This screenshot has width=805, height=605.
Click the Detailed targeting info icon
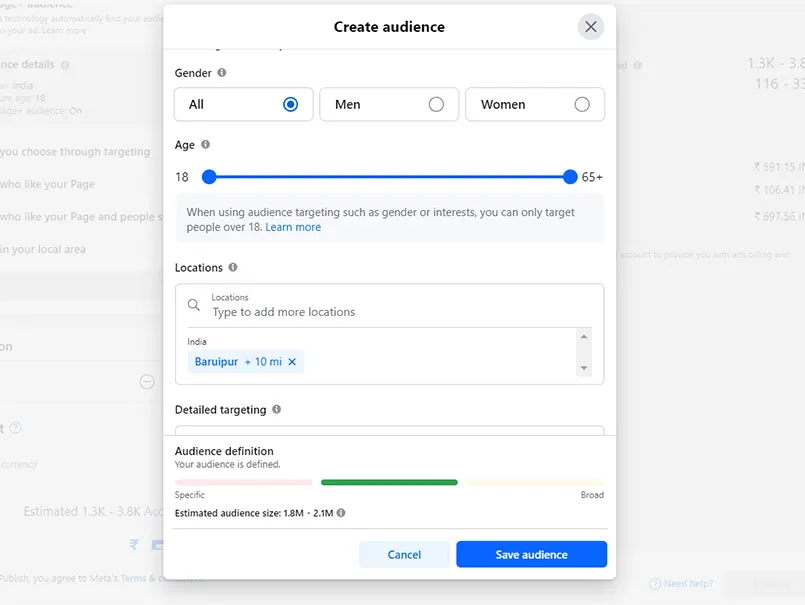click(x=276, y=409)
